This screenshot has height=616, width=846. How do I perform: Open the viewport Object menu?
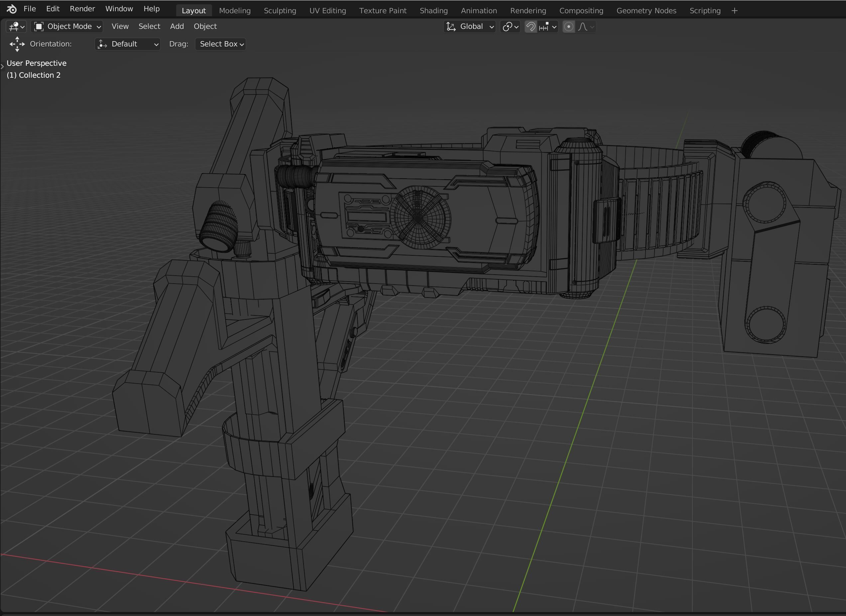click(x=205, y=27)
